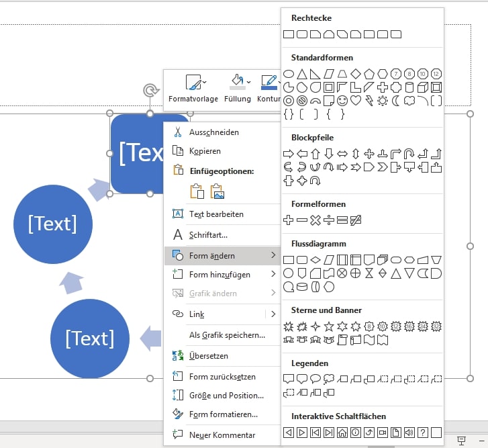488x448 pixels.
Task: Pick the Home action button shape
Action: click(342, 432)
